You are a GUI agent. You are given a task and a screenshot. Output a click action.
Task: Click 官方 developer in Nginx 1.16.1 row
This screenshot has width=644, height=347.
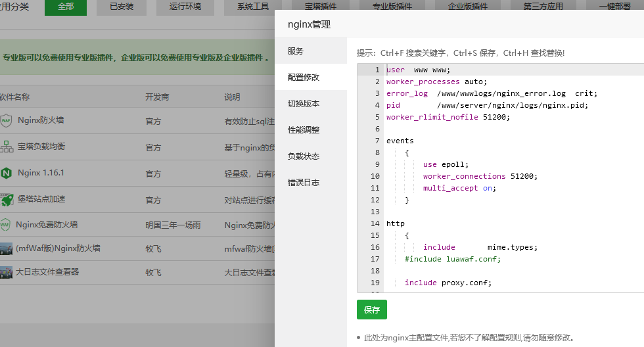[x=153, y=174]
